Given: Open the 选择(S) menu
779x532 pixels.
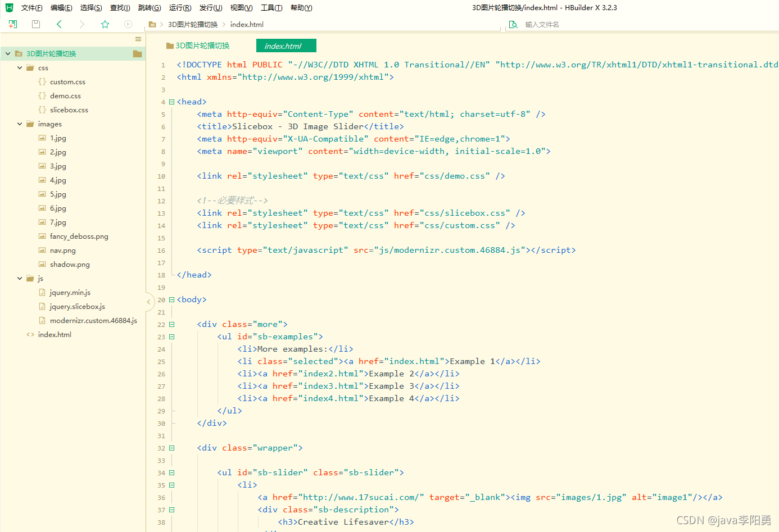Looking at the screenshot, I should [91, 7].
